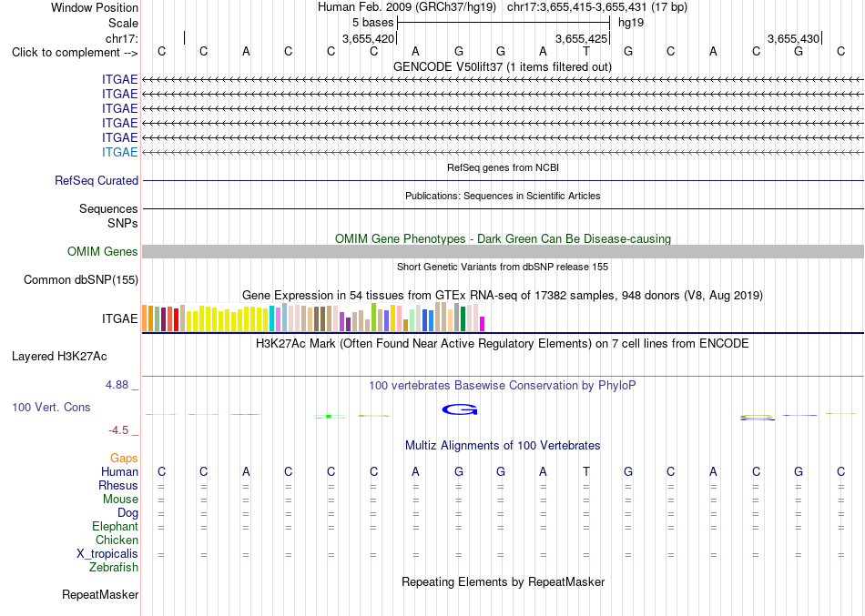
Task: Click the Rhesus alignment row label
Action: point(118,485)
